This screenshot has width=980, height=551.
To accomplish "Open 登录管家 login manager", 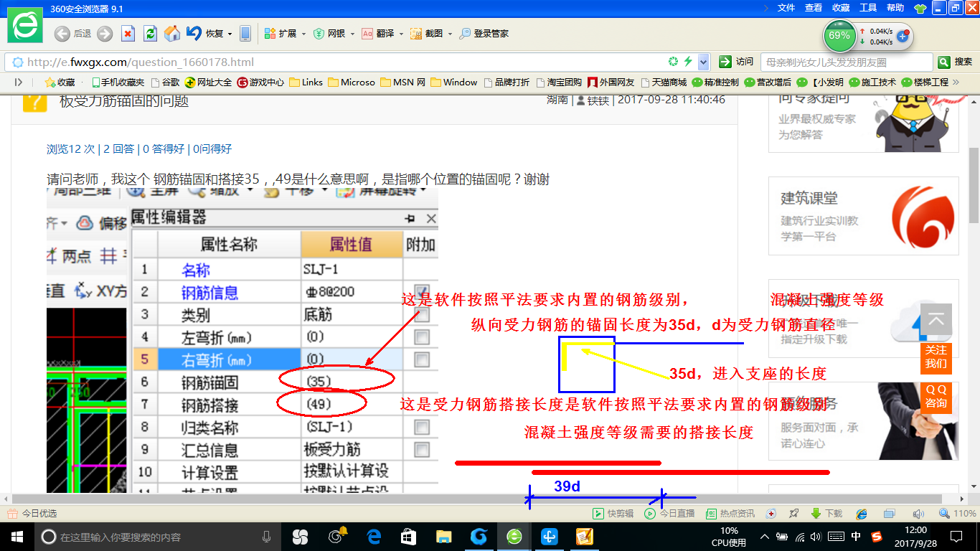I will 484,33.
